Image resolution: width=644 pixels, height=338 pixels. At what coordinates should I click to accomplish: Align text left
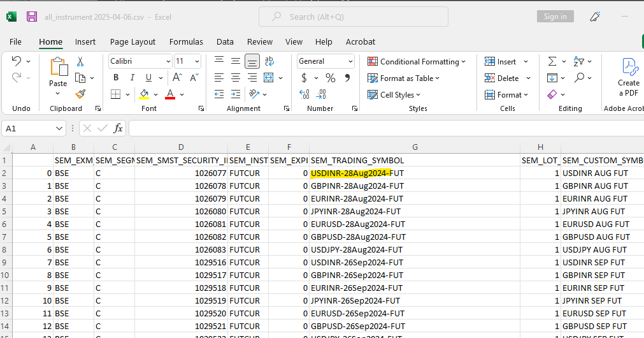click(219, 77)
